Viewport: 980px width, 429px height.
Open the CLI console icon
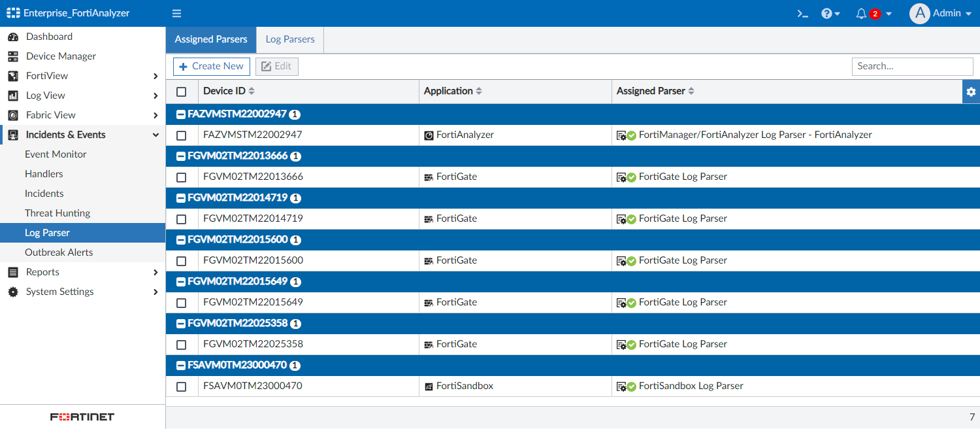pyautogui.click(x=803, y=14)
